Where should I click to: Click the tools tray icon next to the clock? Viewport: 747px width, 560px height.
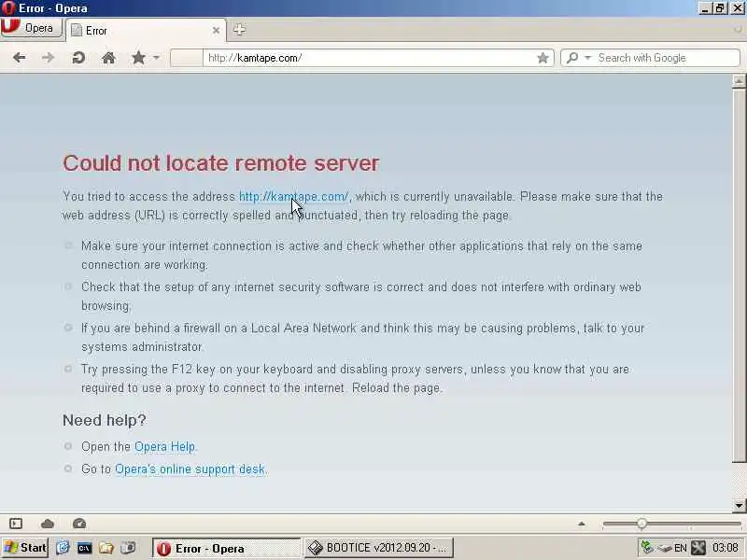tap(698, 548)
